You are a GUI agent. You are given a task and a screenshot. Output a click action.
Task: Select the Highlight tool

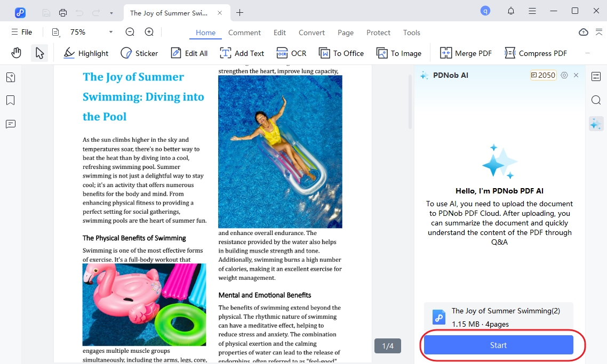[85, 53]
